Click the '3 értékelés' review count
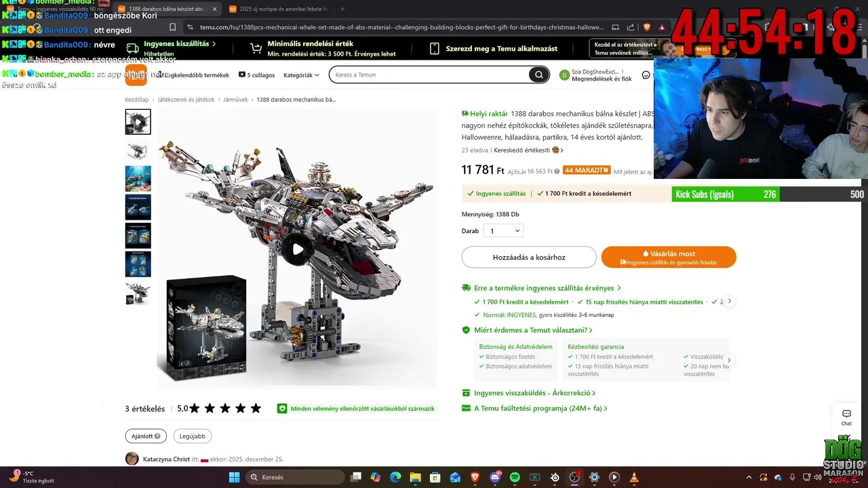868x488 pixels. [x=145, y=409]
